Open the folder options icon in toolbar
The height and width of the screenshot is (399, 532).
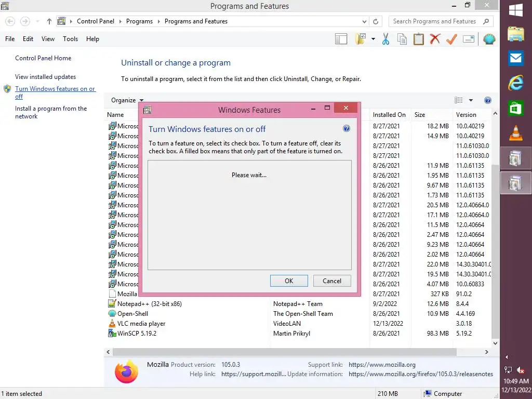coord(361,39)
